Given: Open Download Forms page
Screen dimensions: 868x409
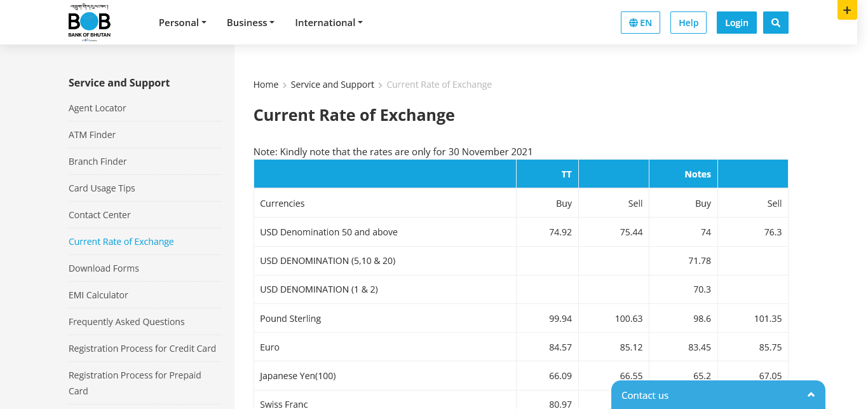Looking at the screenshot, I should coord(104,268).
